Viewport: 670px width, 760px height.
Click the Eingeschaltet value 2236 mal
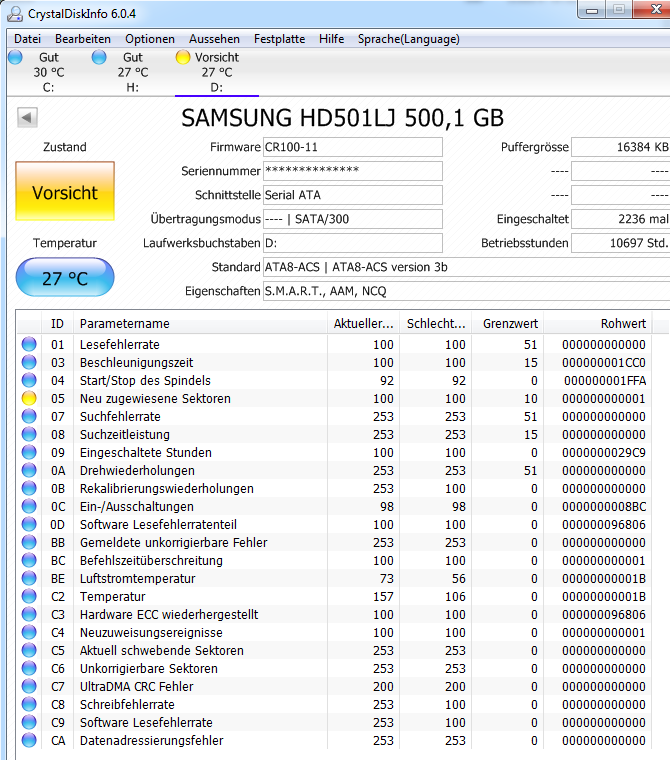[x=621, y=219]
